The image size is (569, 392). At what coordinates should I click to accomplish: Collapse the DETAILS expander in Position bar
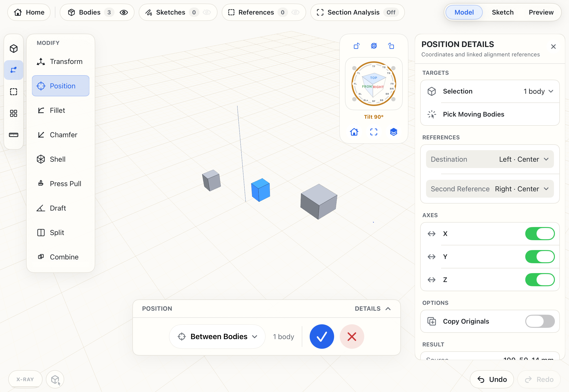[373, 309]
